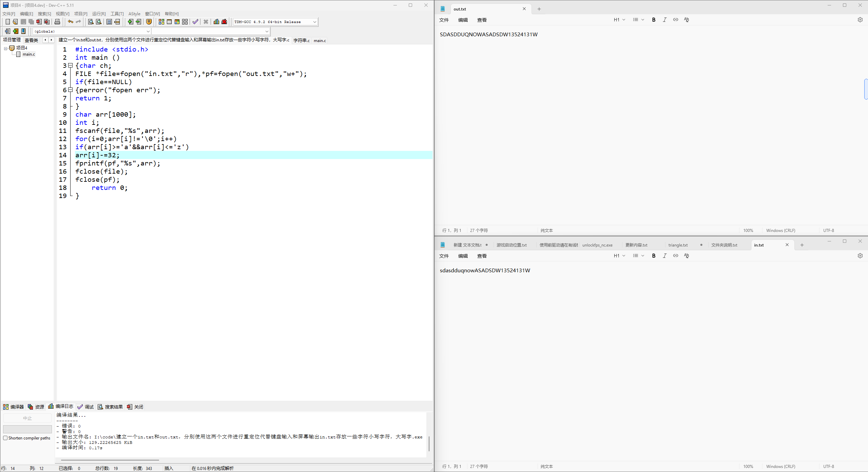868x472 pixels.
Task: Enable Shorten compiler paths checkbox
Action: [x=5, y=438]
